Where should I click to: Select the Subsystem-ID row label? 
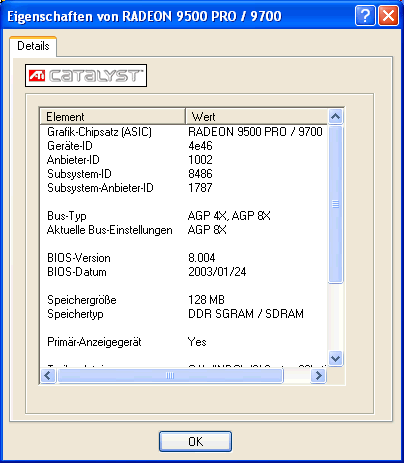[x=79, y=174]
